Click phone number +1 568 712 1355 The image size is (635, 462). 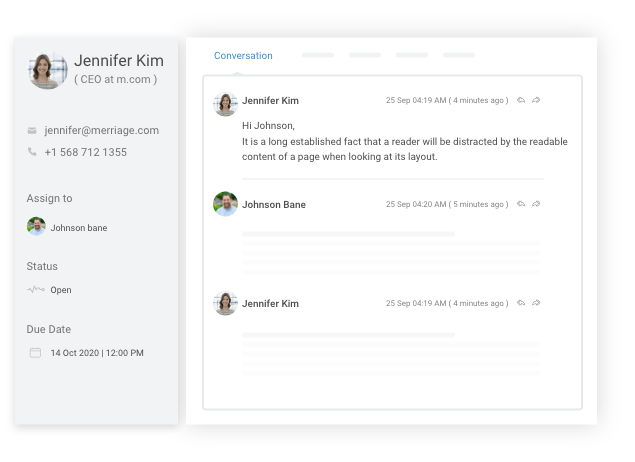(x=85, y=152)
